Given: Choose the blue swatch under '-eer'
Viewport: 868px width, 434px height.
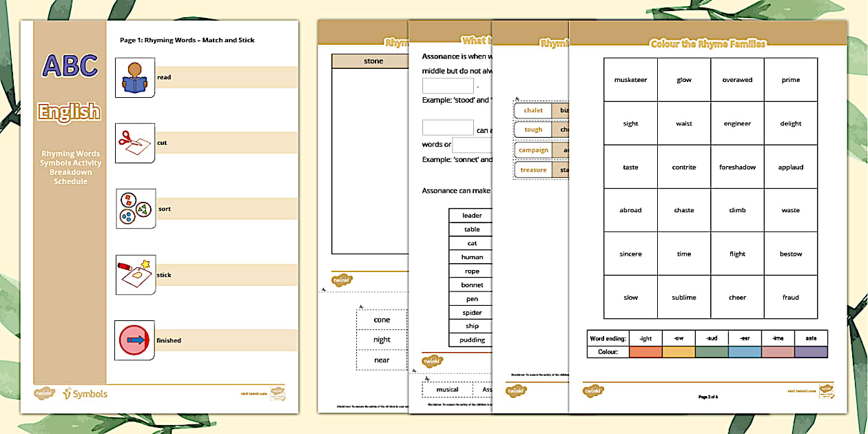Looking at the screenshot, I should [745, 352].
